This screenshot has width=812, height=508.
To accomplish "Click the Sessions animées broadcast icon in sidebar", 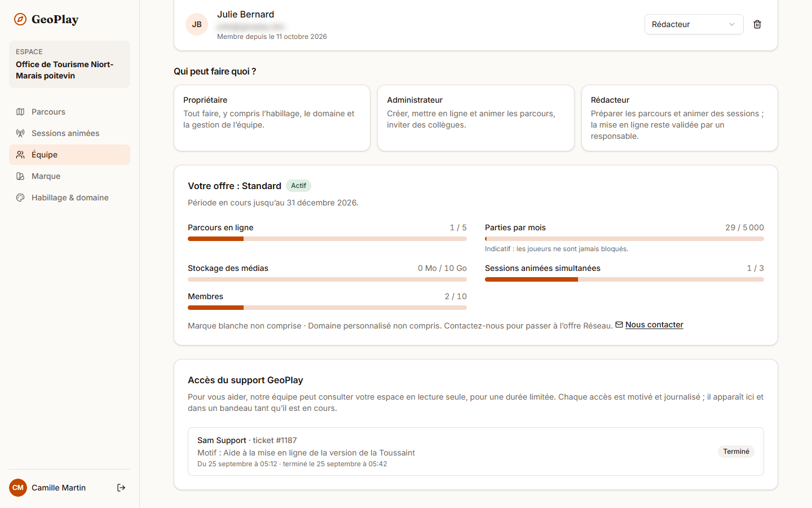I will click(20, 133).
